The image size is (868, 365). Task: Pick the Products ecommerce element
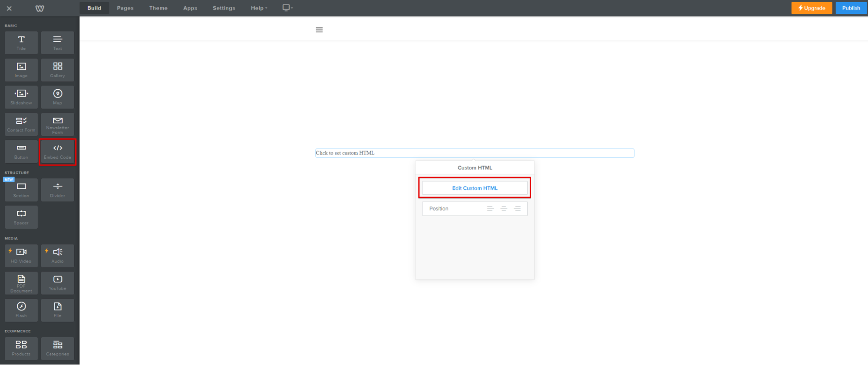[21, 348]
